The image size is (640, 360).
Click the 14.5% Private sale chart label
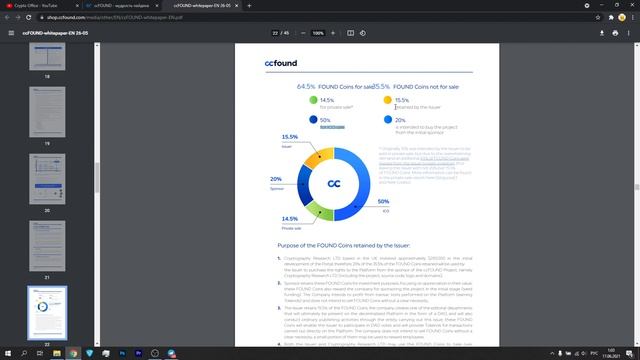point(291,223)
